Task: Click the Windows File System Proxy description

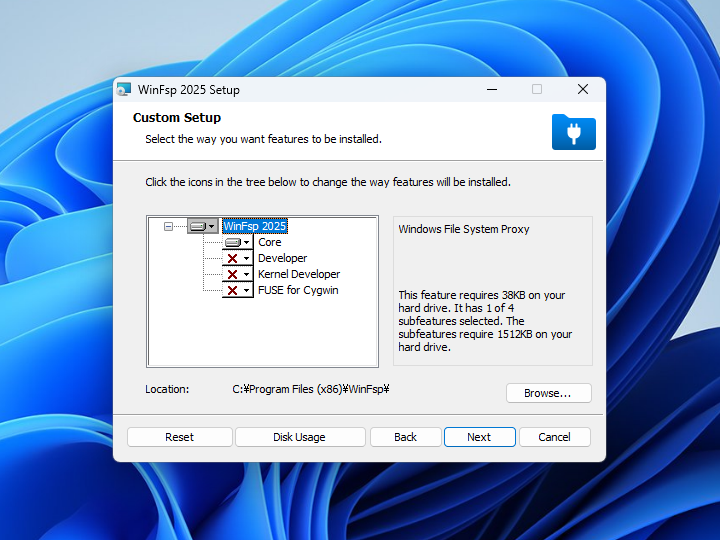Action: [x=464, y=229]
